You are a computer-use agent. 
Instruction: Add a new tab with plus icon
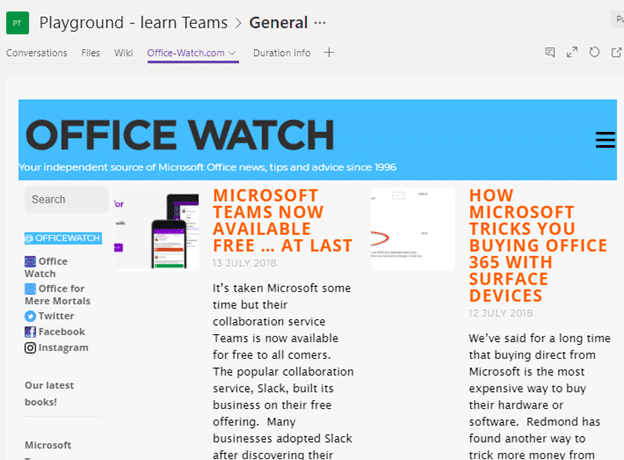pyautogui.click(x=329, y=53)
